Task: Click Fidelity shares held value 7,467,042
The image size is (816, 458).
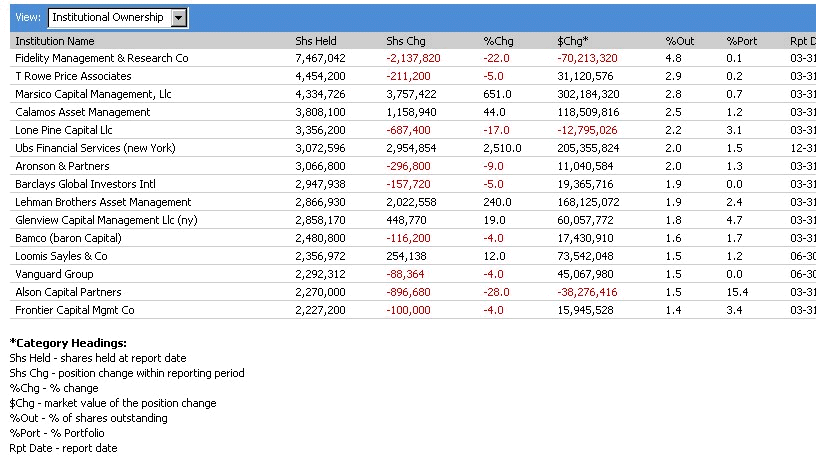Action: coord(320,58)
